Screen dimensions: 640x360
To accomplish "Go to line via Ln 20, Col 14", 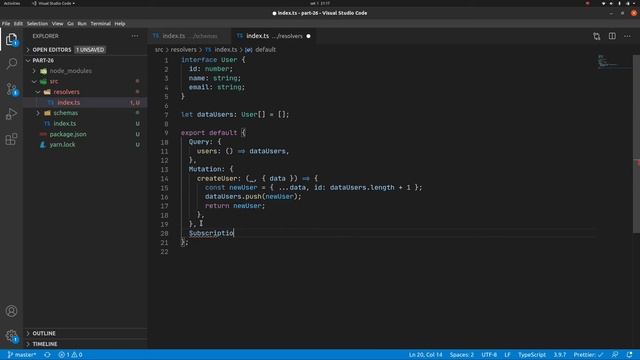I will pyautogui.click(x=425, y=355).
